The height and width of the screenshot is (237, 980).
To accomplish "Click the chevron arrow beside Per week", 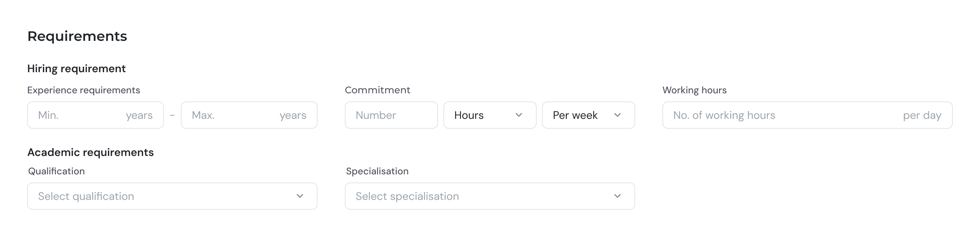I will click(x=617, y=115).
